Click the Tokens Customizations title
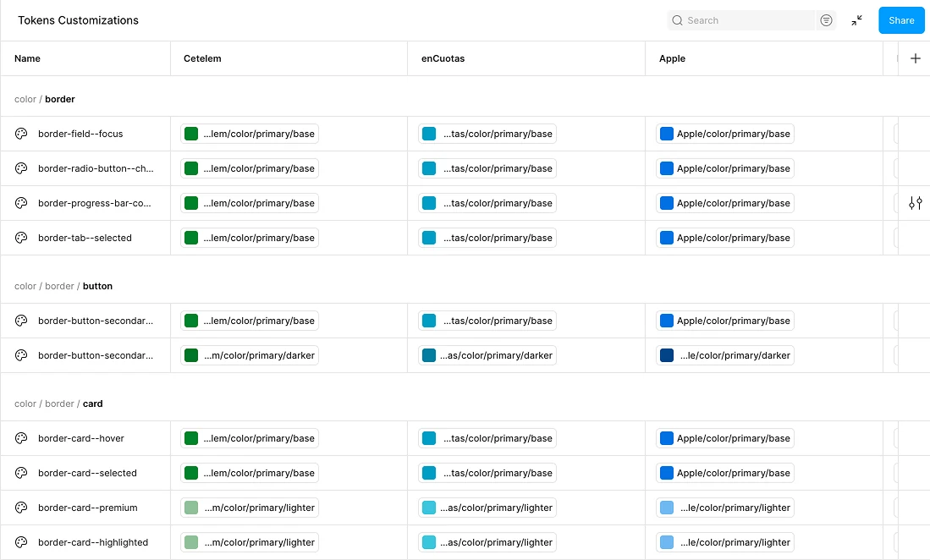930x560 pixels. pyautogui.click(x=79, y=20)
